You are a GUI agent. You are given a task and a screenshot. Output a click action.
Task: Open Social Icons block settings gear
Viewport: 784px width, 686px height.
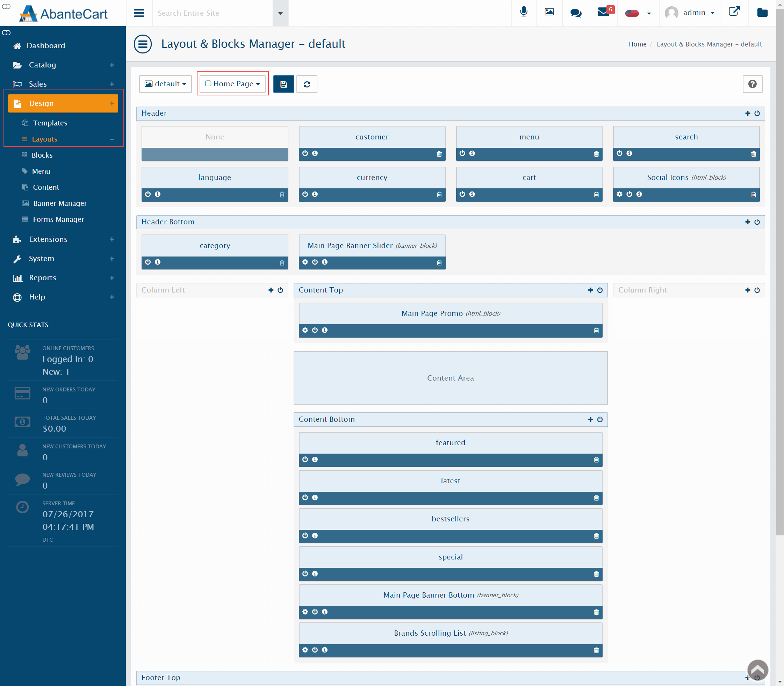[619, 194]
